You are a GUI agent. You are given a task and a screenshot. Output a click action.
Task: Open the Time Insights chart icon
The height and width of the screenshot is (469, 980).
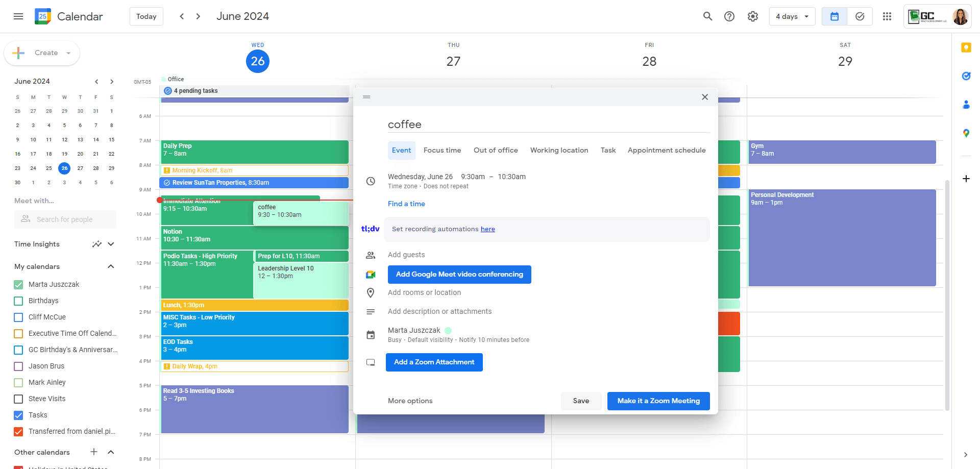coord(96,244)
